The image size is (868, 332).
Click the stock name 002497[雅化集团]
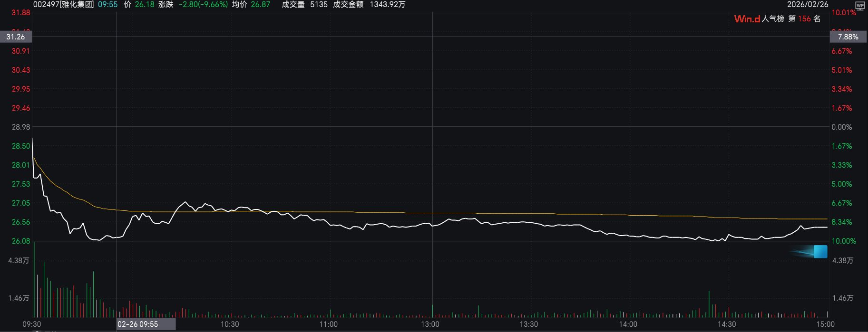pyautogui.click(x=63, y=4)
